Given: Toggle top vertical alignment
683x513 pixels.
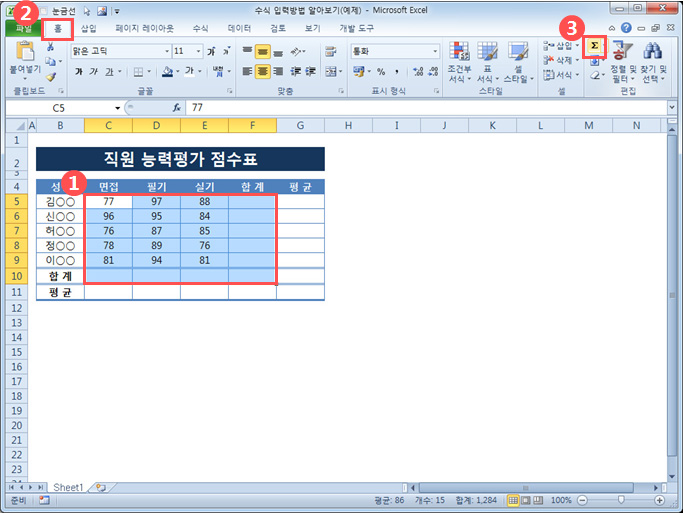Looking at the screenshot, I should tap(247, 51).
